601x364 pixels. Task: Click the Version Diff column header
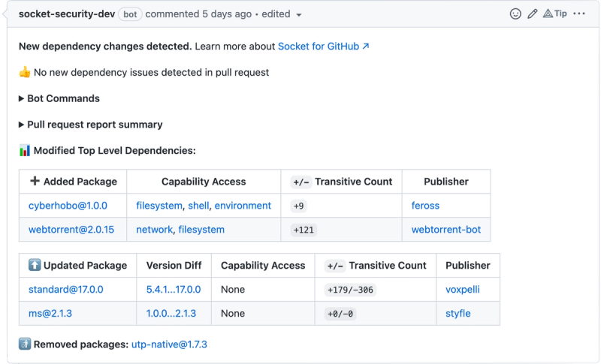tap(174, 265)
